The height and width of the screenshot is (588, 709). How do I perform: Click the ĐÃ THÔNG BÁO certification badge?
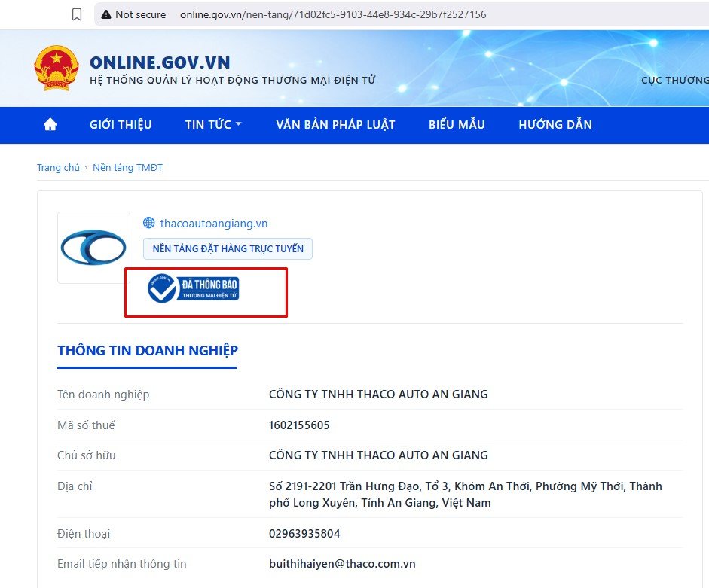tap(193, 288)
